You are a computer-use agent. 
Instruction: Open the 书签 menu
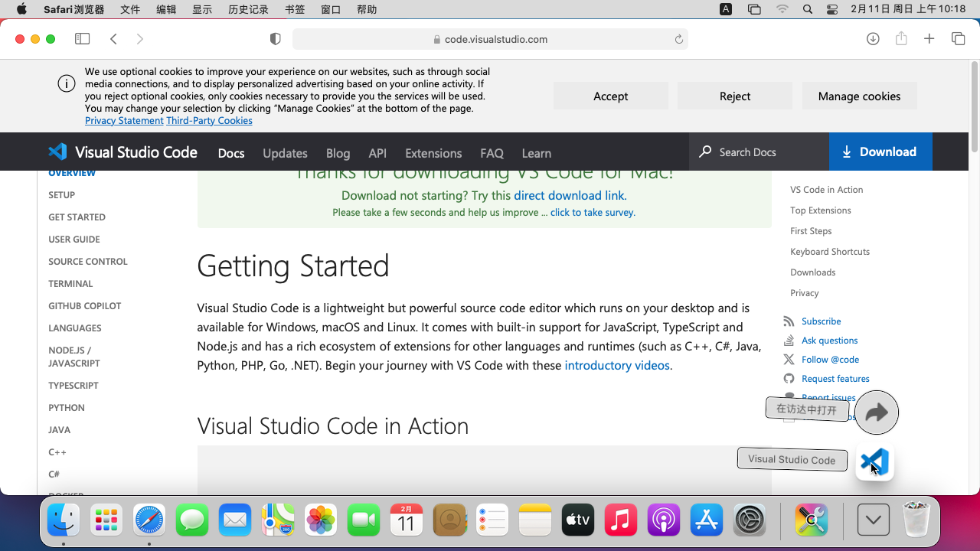point(295,10)
